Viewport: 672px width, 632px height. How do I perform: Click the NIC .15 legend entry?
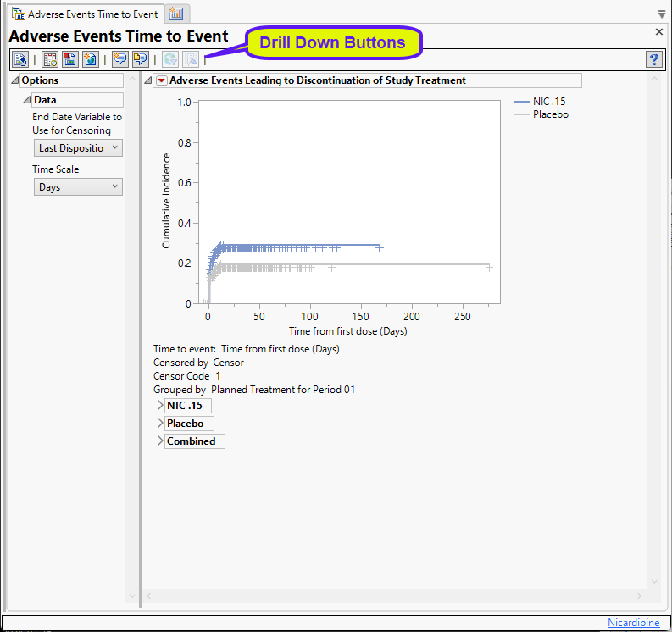(x=540, y=102)
